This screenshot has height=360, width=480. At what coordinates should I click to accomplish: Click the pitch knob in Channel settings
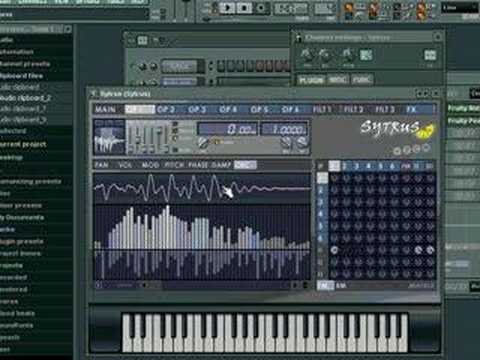[348, 55]
